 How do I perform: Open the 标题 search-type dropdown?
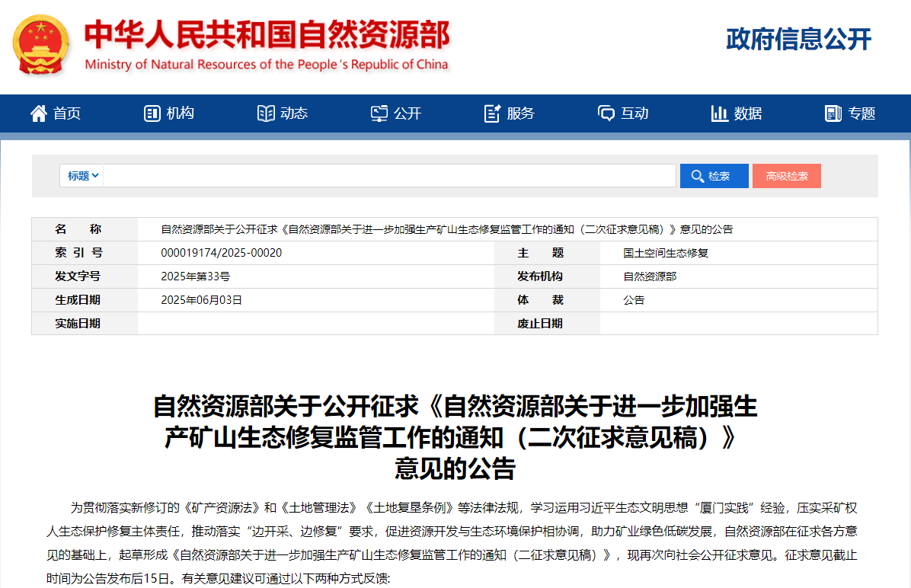click(83, 176)
